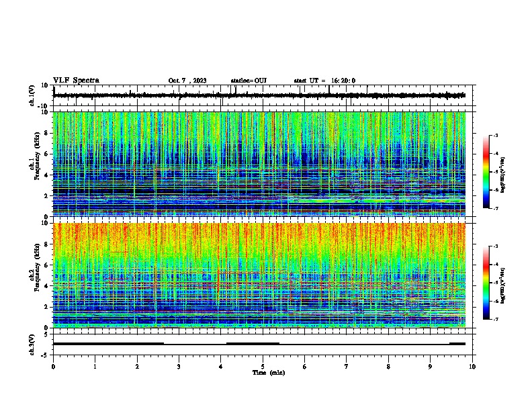Select the date text "Oct. 7, 2023"

[x=187, y=81]
